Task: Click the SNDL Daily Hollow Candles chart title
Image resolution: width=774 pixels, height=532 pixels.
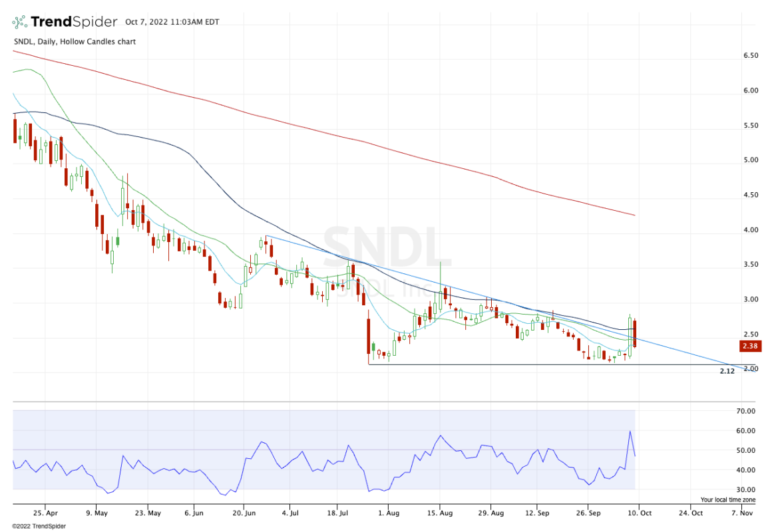Action: (74, 42)
